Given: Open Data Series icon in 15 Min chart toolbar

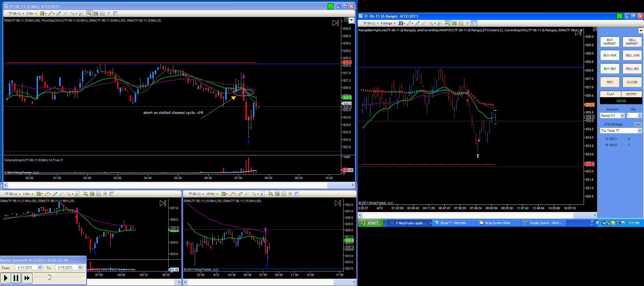Looking at the screenshot, I should tap(277, 194).
